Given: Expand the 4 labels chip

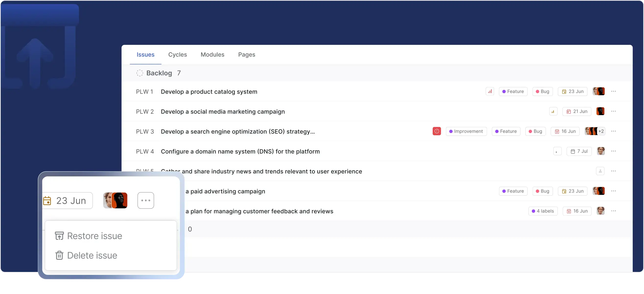Looking at the screenshot, I should pos(543,211).
